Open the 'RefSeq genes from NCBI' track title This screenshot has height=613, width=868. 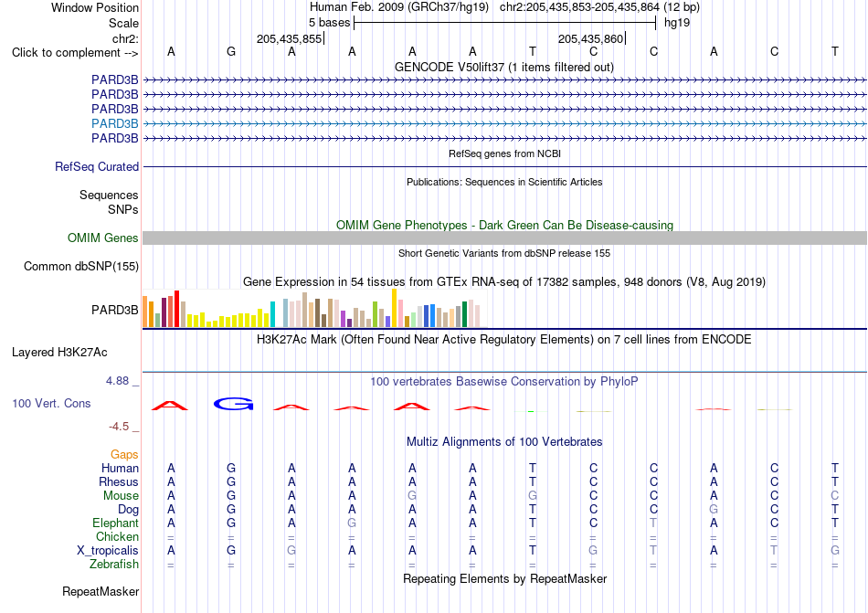(x=504, y=153)
